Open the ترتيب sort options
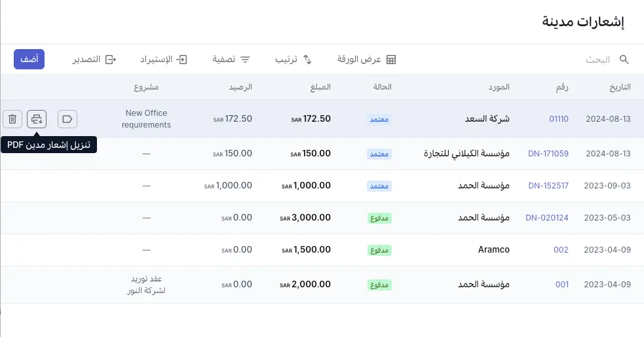 pyautogui.click(x=294, y=60)
